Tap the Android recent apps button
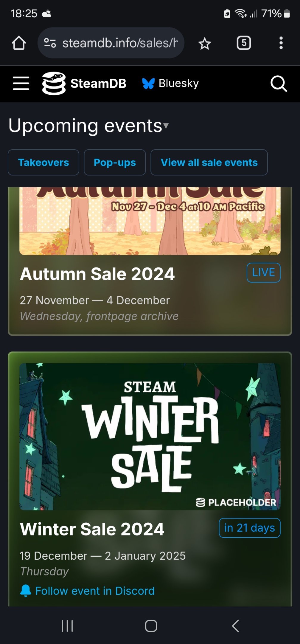The width and height of the screenshot is (300, 644). [67, 626]
